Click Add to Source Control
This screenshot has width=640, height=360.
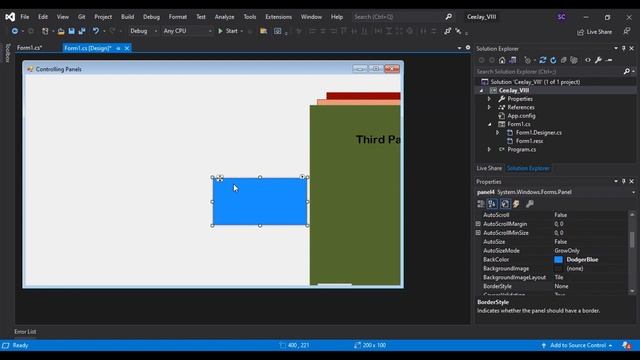coord(578,345)
